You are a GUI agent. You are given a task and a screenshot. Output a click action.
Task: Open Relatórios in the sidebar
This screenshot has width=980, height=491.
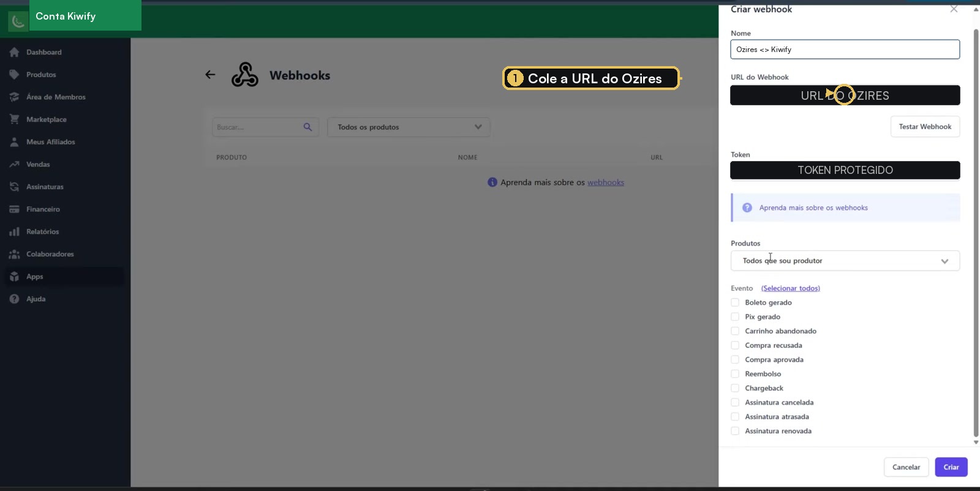(x=43, y=231)
